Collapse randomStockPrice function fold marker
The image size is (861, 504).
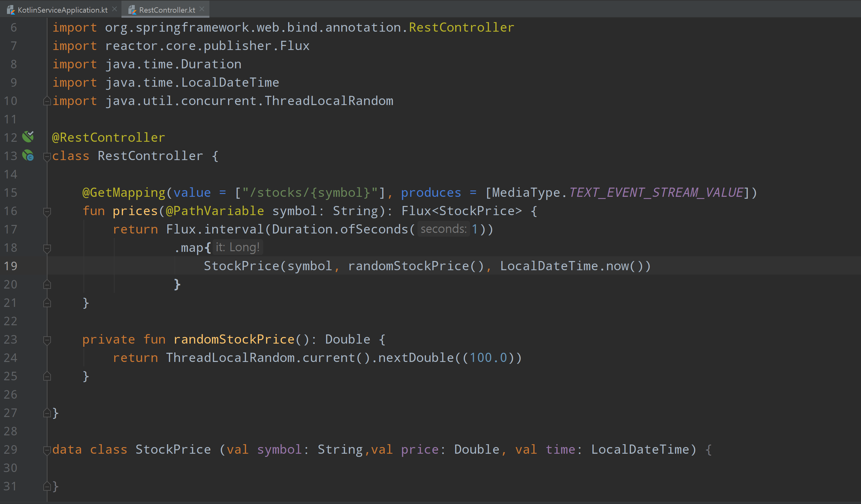(47, 340)
